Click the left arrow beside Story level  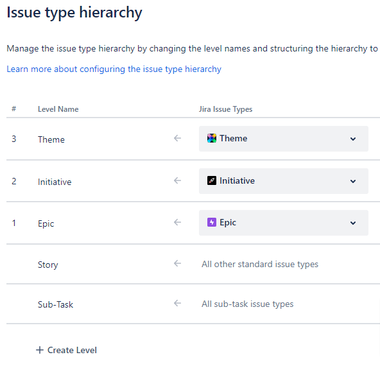click(177, 264)
